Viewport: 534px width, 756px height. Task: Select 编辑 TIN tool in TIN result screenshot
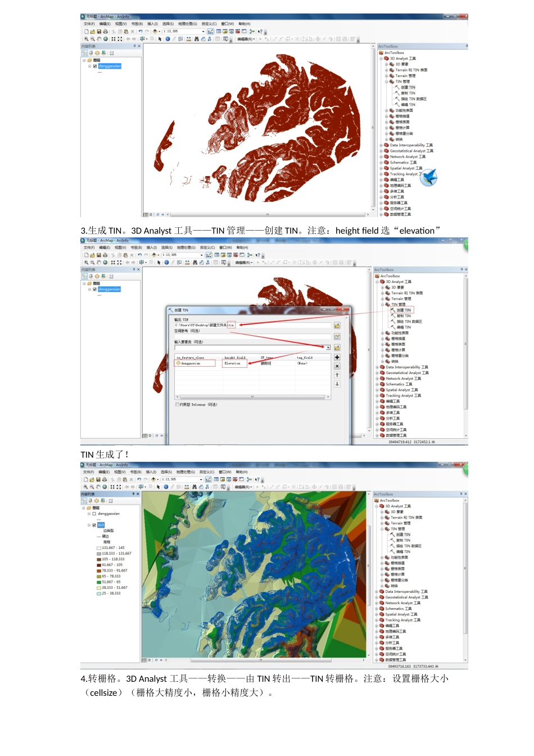point(403,552)
